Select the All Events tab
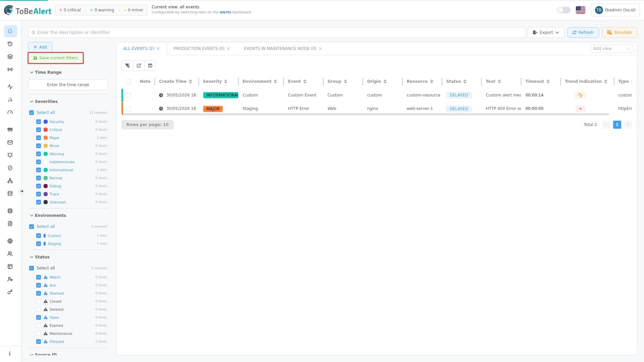This screenshot has height=362, width=644. (139, 49)
